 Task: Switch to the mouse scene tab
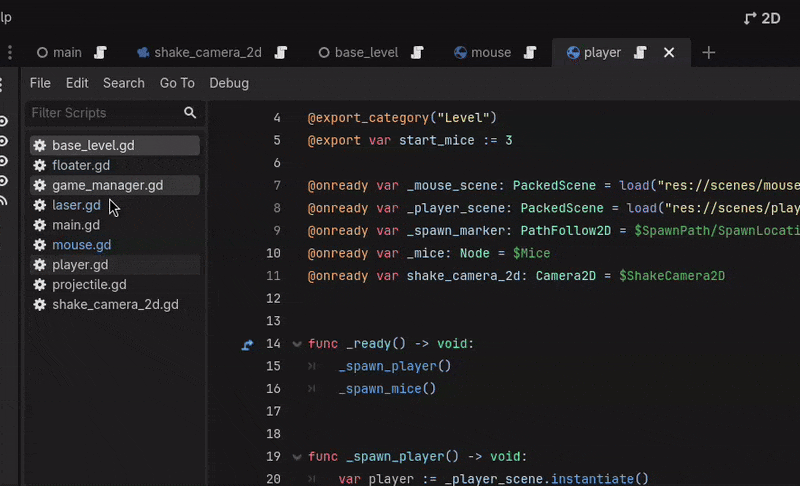(483, 53)
